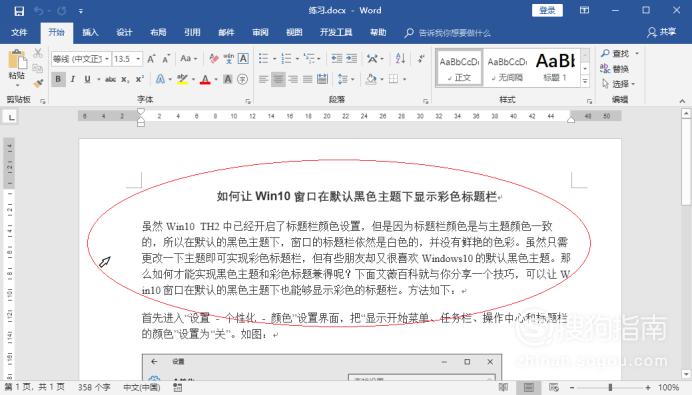Open the font name dropdown
The height and width of the screenshot is (395, 692).
click(107, 59)
